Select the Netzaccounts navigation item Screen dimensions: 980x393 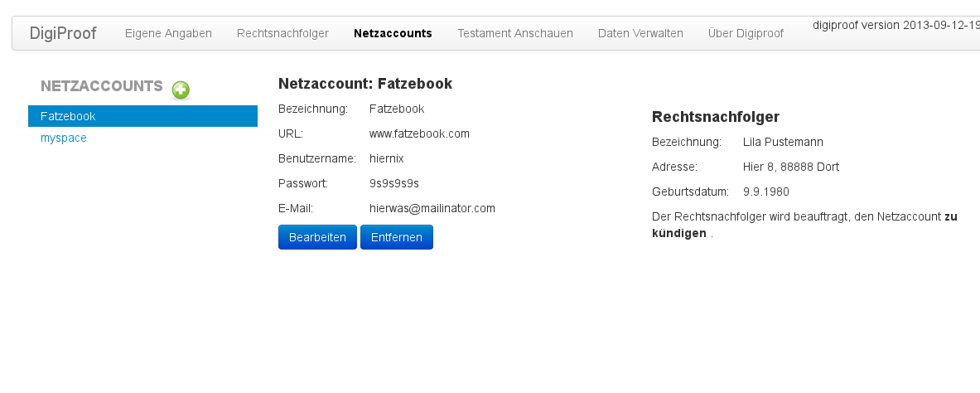pyautogui.click(x=393, y=33)
